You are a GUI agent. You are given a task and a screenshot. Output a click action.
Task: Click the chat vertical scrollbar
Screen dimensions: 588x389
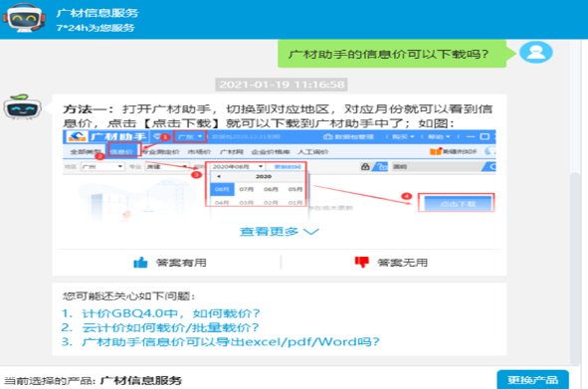pos(575,268)
